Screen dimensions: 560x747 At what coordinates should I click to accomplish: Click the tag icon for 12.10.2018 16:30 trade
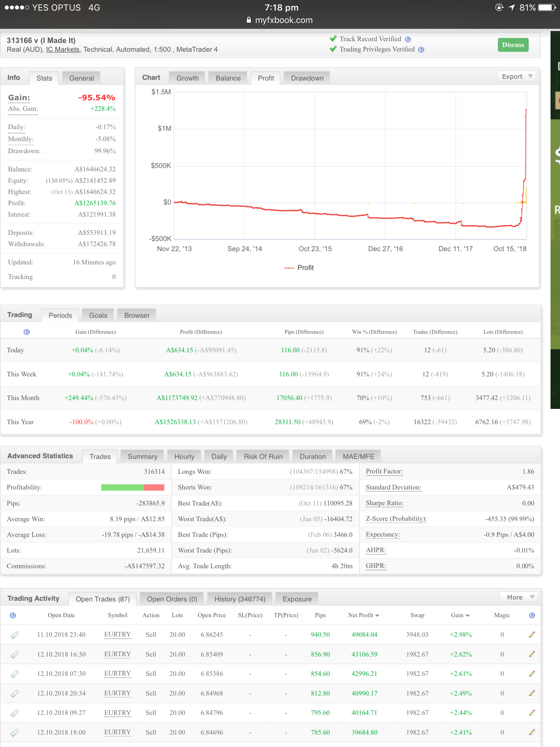tap(15, 655)
